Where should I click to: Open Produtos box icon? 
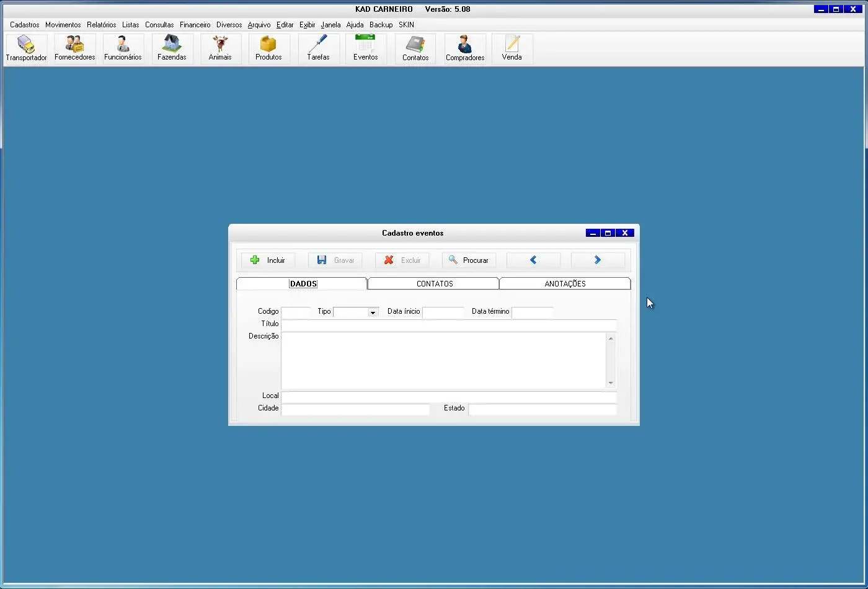[x=268, y=48]
